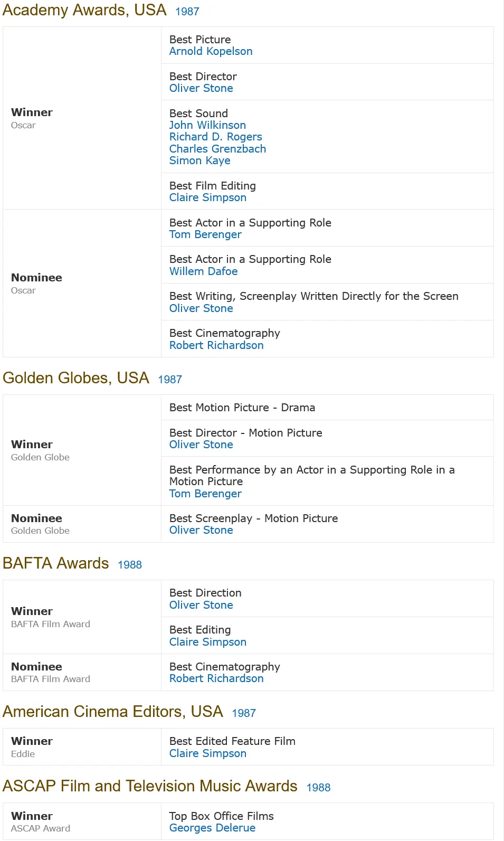Click Claire Simpson under BAFTA Best Editing
Screen dimensions: 504x841
coord(207,642)
